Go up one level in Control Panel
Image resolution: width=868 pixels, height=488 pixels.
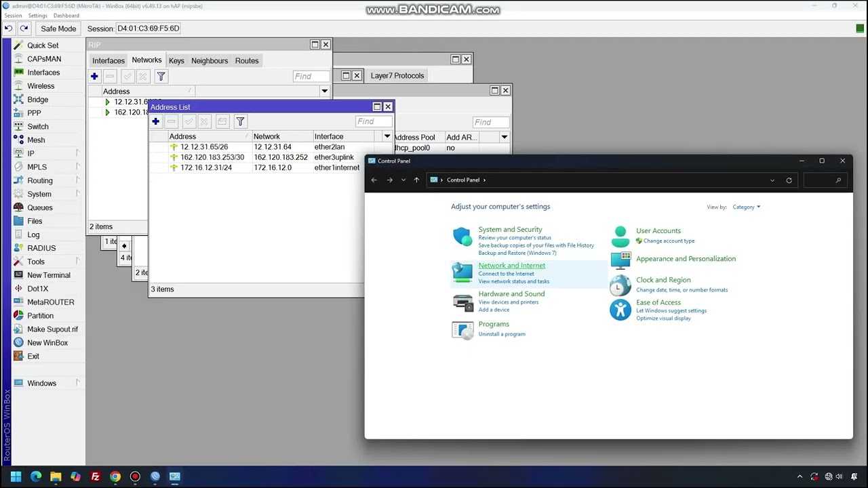[416, 180]
